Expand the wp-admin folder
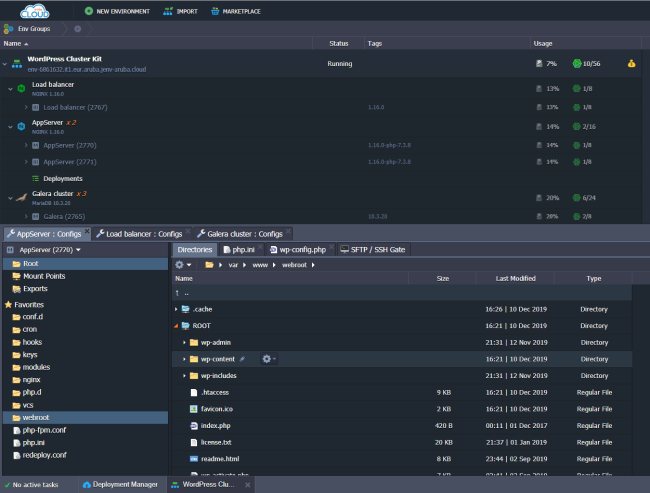 click(184, 342)
